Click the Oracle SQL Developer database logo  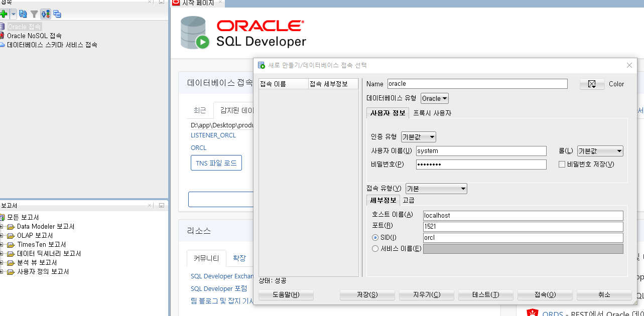click(194, 33)
